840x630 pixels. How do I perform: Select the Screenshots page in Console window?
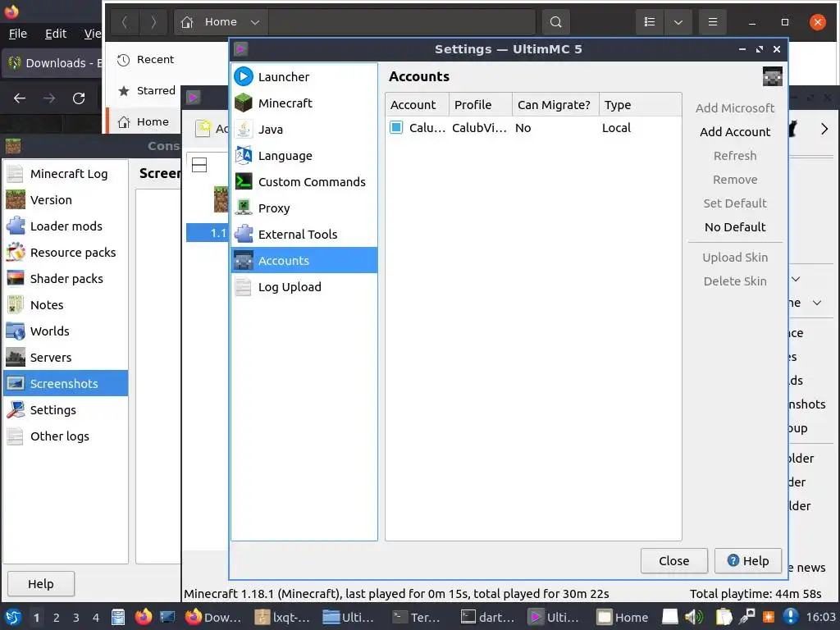tap(66, 384)
